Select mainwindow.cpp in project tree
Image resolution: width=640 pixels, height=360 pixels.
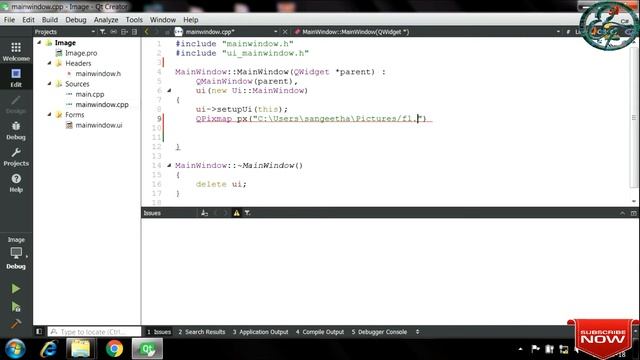102,104
